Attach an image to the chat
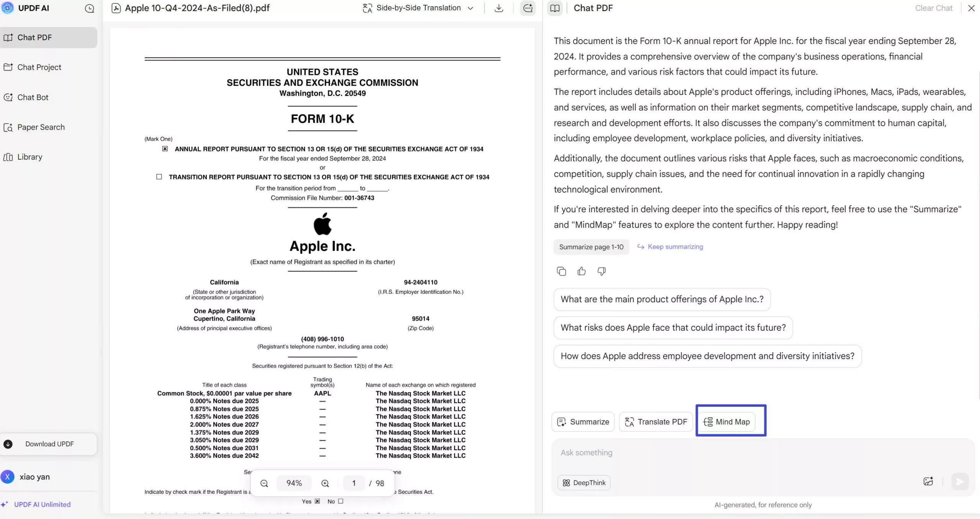 click(x=928, y=481)
